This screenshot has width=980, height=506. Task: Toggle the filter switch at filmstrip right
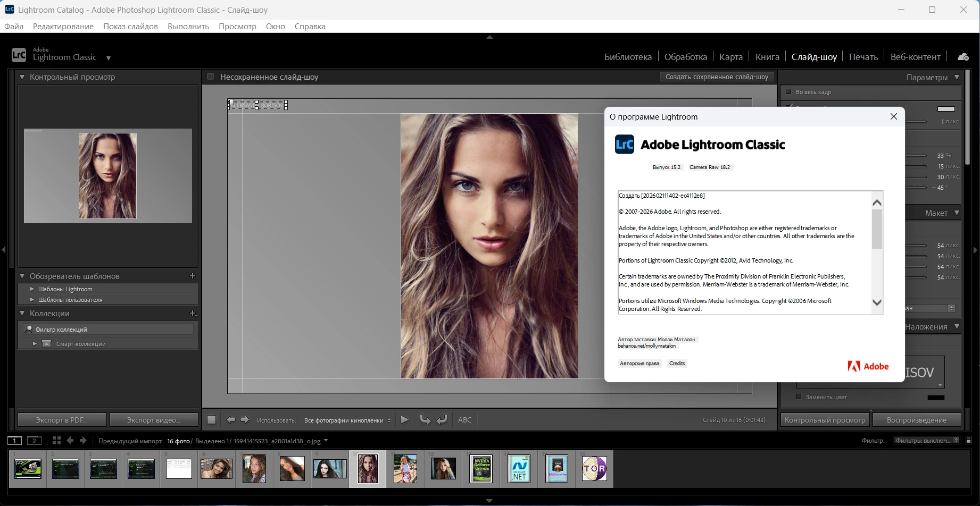(x=969, y=441)
